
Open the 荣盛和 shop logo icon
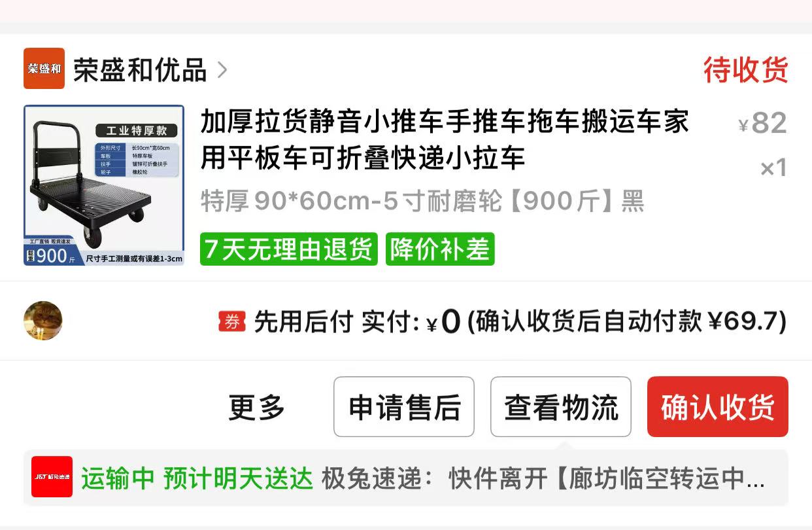click(44, 68)
